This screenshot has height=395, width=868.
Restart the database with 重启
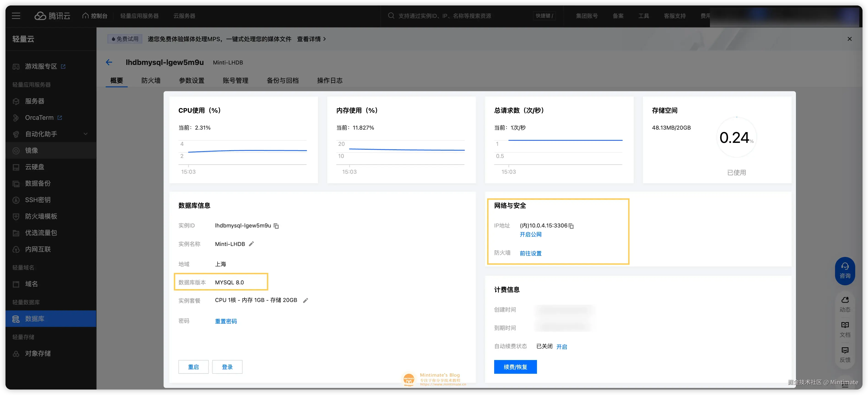tap(193, 367)
